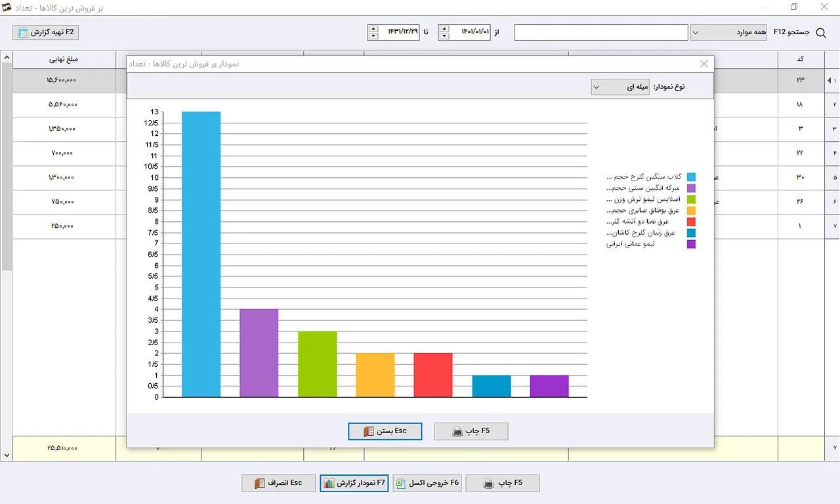Click the Esc بستن button in chart dialog

click(x=385, y=431)
